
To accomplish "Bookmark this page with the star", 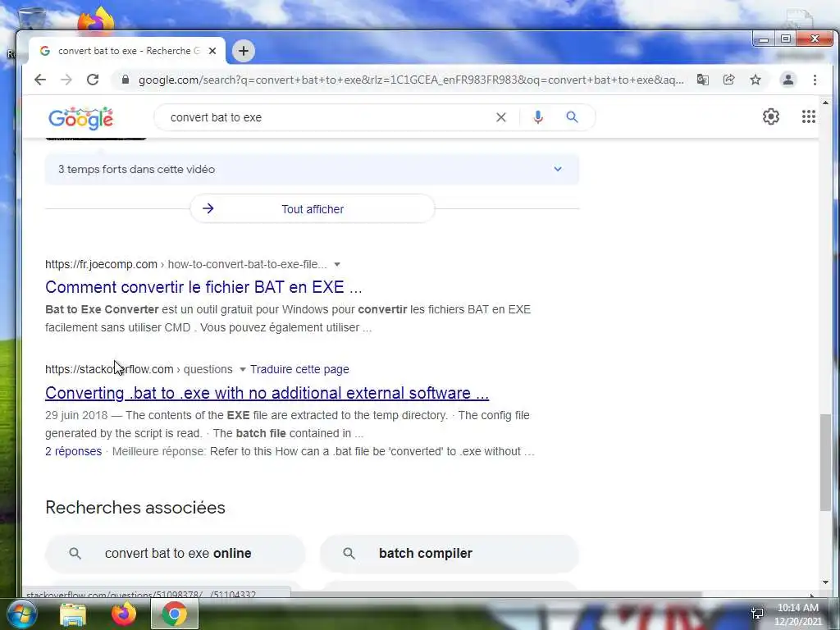I will tap(756, 80).
